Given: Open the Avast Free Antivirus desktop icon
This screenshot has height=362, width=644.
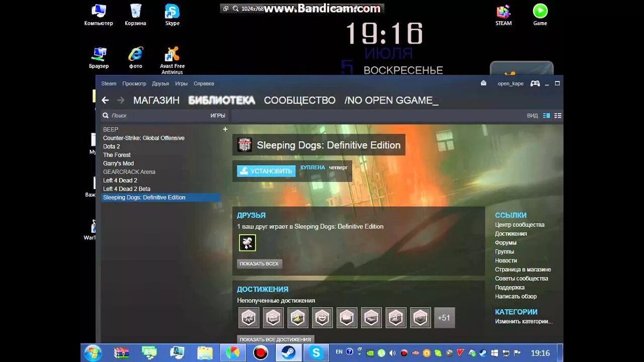Looking at the screenshot, I should (172, 61).
